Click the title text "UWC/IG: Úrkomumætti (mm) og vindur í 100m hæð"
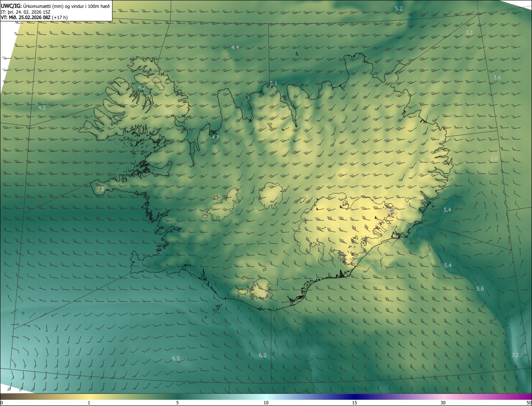Image resolution: width=532 pixels, height=406 pixels. point(55,6)
